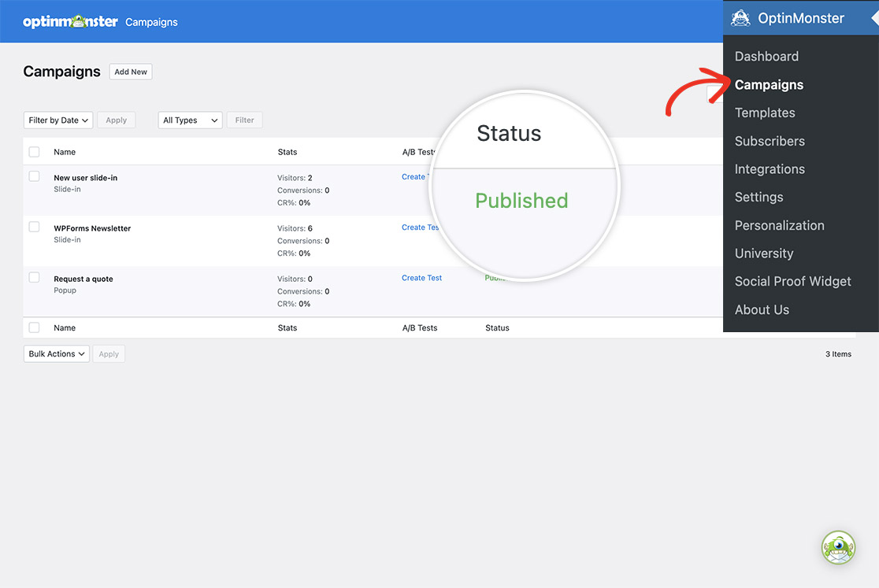The width and height of the screenshot is (879, 588).
Task: Open the OptinMonster mascot chat widget
Action: pos(838,547)
